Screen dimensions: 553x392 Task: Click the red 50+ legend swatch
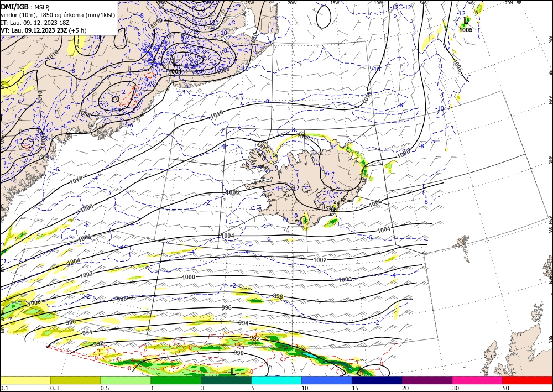tap(528, 380)
